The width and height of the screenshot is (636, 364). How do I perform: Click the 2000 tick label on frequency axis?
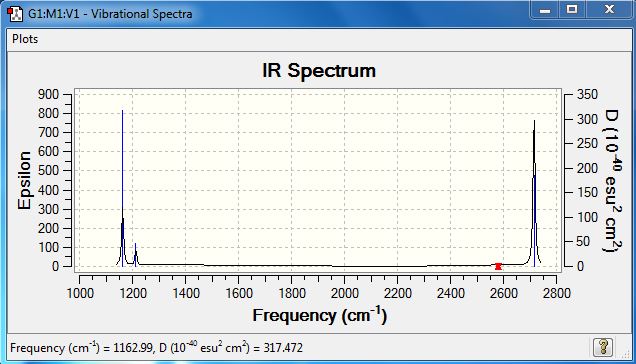[x=344, y=293]
